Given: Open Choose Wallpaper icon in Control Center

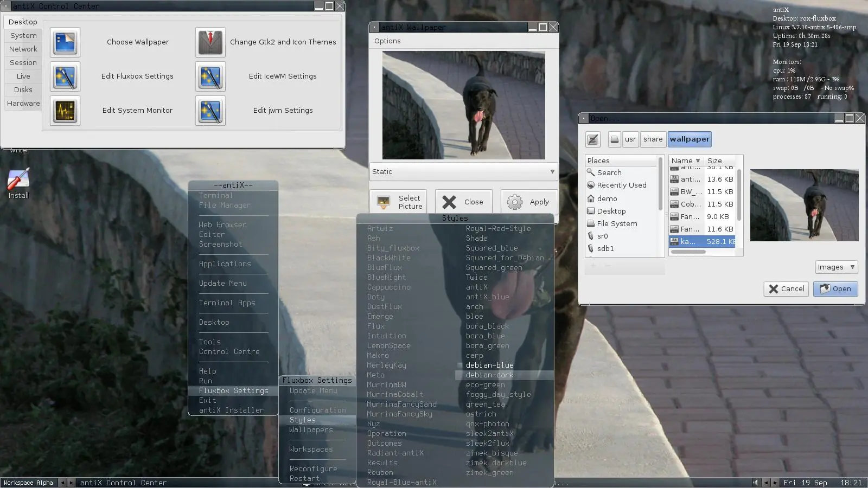Looking at the screenshot, I should pyautogui.click(x=65, y=42).
